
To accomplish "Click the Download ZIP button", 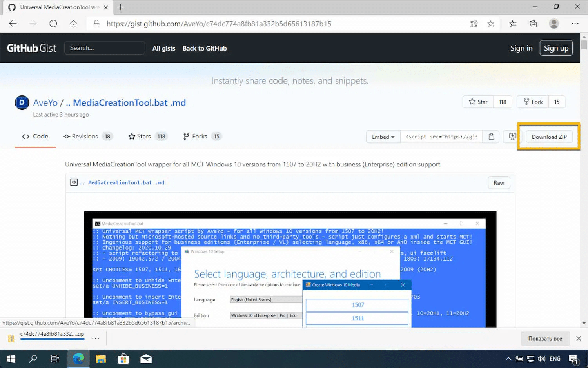I will (x=549, y=137).
